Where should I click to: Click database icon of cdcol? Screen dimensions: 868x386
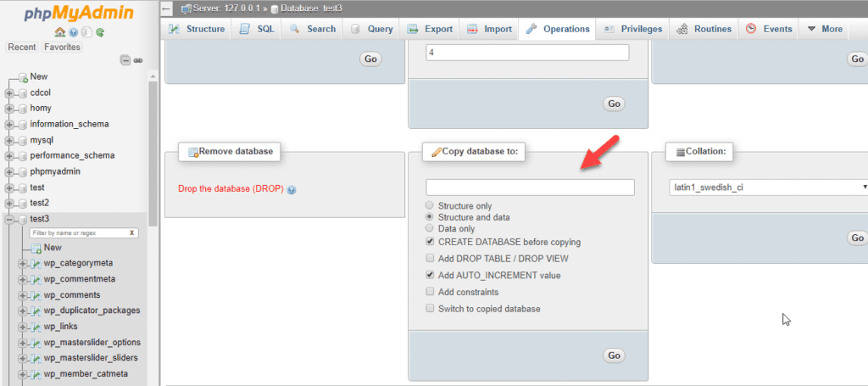click(x=23, y=93)
